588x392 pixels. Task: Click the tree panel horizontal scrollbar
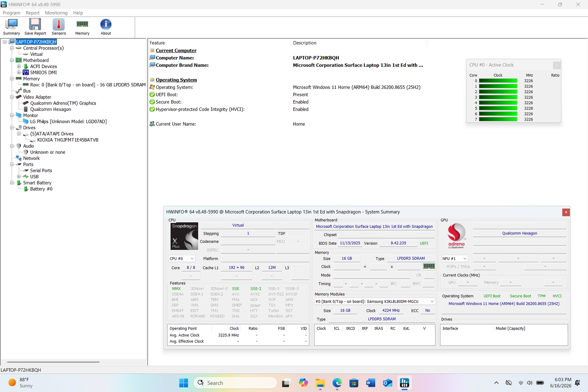click(53, 362)
